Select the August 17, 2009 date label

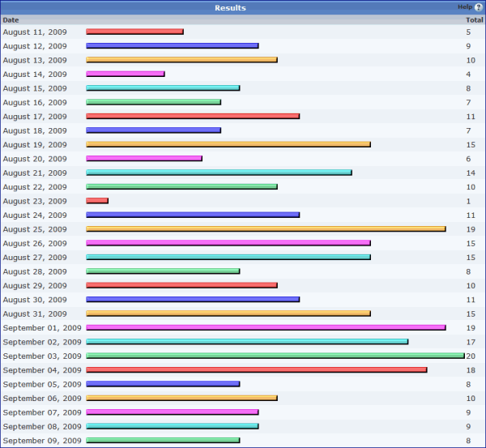coord(35,117)
